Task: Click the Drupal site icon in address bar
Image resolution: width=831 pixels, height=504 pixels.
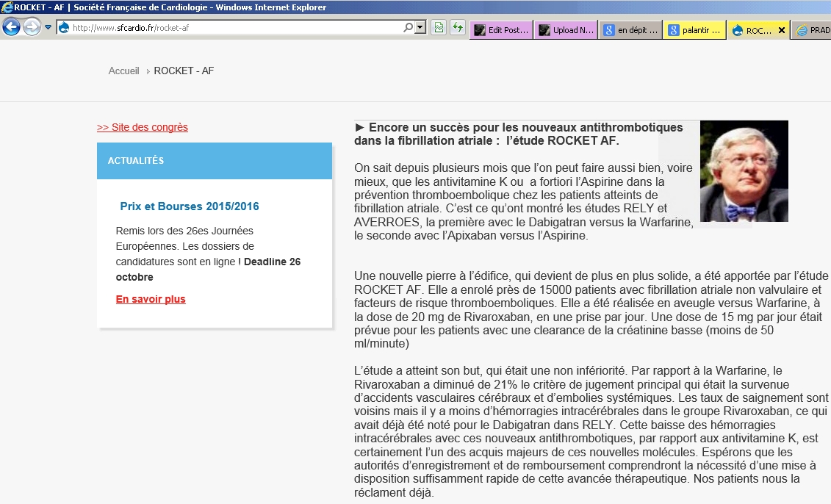Action: pos(64,28)
